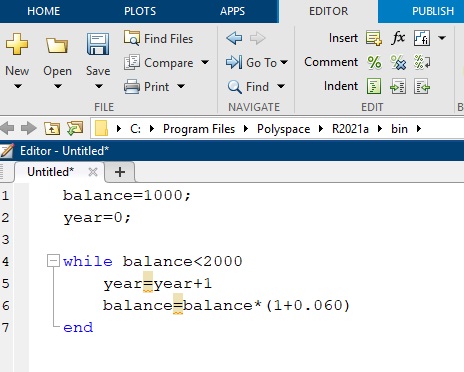The height and width of the screenshot is (372, 464).
Task: Expand the Go To dropdown
Action: (284, 62)
